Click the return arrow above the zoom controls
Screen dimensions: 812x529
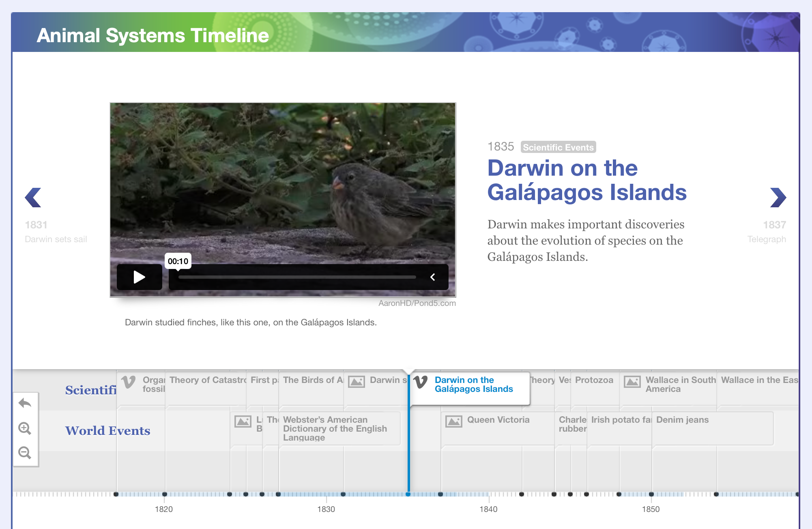[25, 403]
